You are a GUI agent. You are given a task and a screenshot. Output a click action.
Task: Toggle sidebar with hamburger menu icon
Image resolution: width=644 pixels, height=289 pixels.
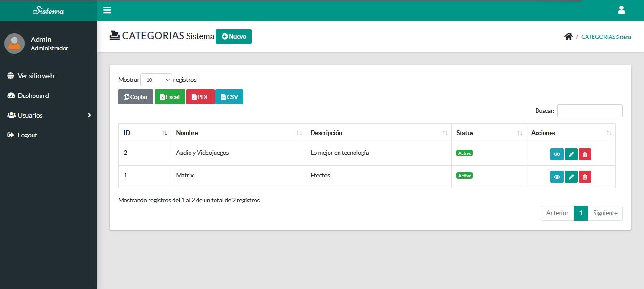click(107, 10)
